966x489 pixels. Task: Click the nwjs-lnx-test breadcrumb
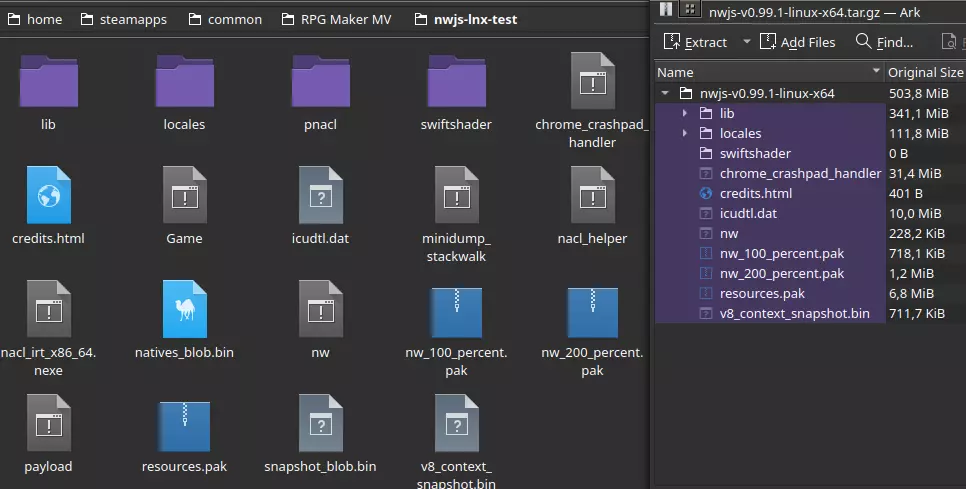tap(466, 19)
